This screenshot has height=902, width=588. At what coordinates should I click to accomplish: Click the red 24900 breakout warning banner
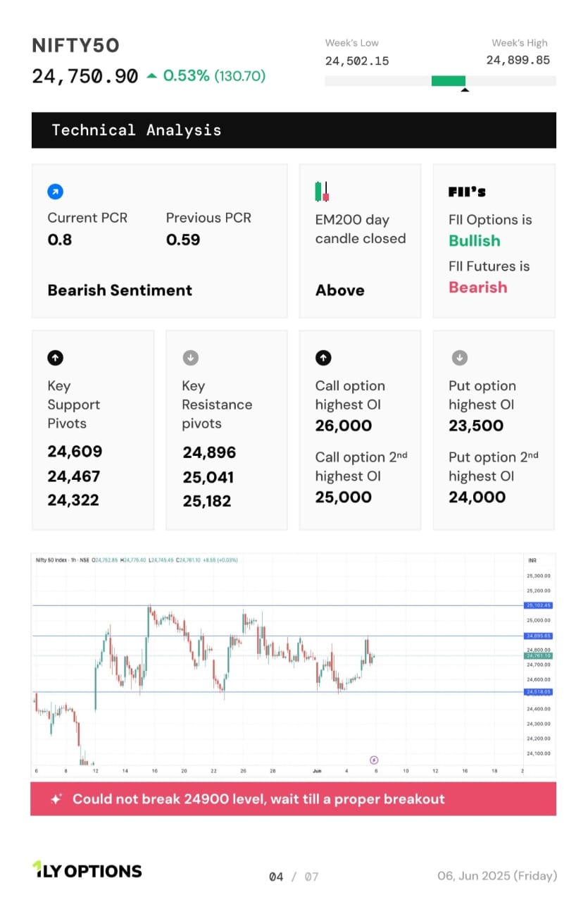(x=294, y=799)
